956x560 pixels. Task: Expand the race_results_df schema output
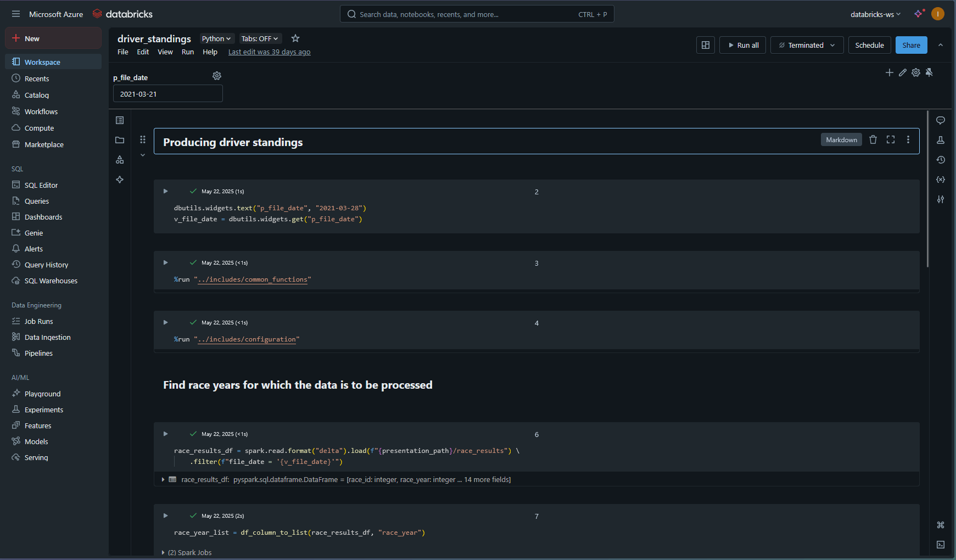(x=163, y=479)
